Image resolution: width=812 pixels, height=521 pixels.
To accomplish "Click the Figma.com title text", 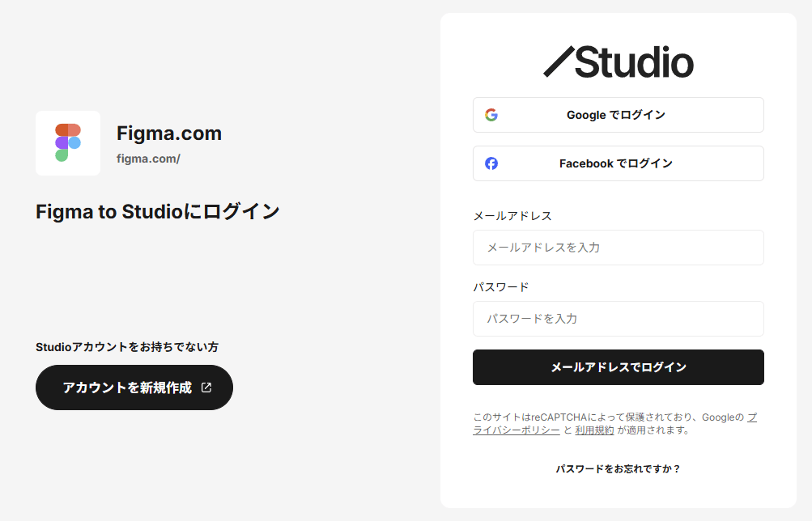I will [x=169, y=133].
